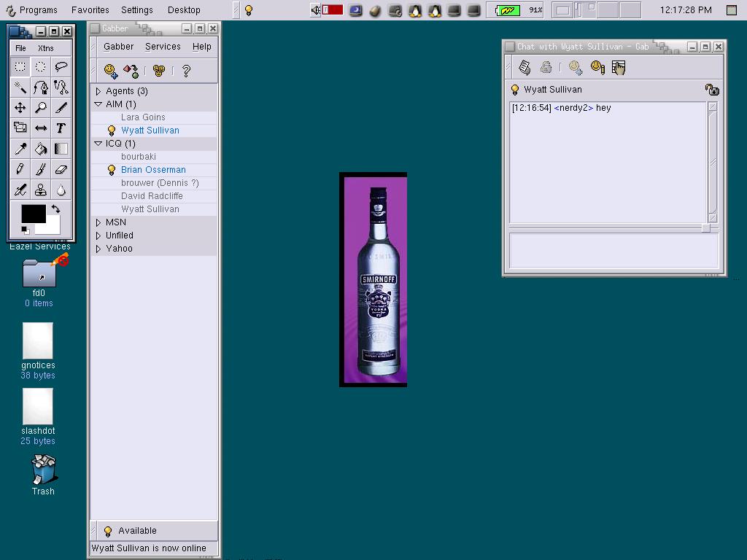
Task: Mute sound with the panel speaker icon
Action: point(315,10)
